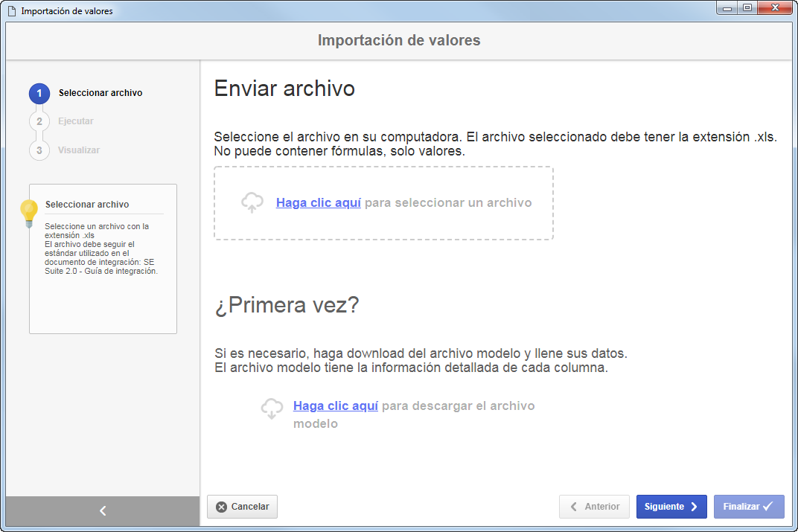Click the Finalizar button
The height and width of the screenshot is (532, 798).
749,507
